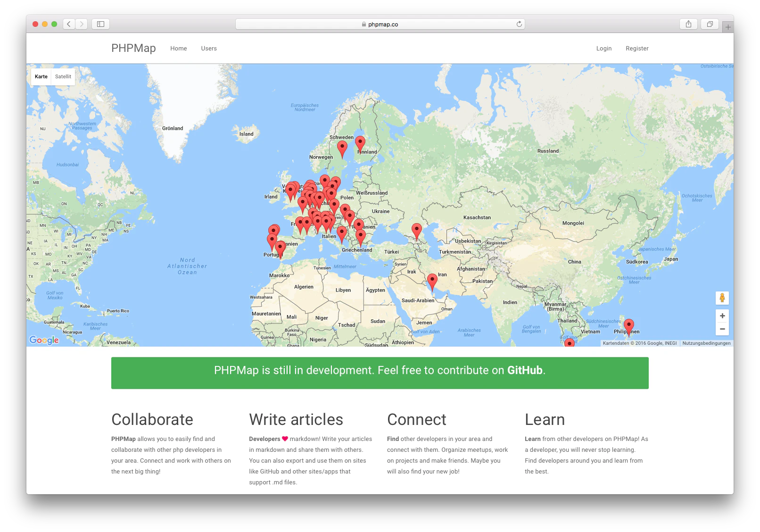
Task: Click the Safari minimize window button
Action: [x=45, y=24]
